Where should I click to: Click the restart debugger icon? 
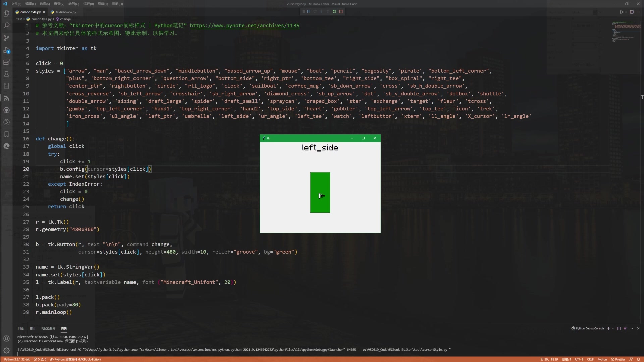point(334,11)
